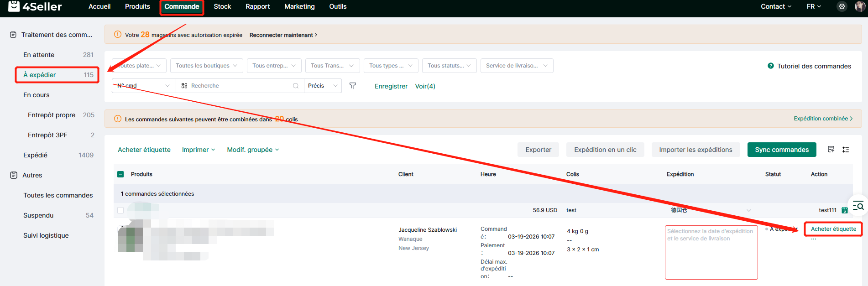Click the search magnifier icon in Recherche
Image resolution: width=868 pixels, height=286 pixels.
tap(296, 86)
